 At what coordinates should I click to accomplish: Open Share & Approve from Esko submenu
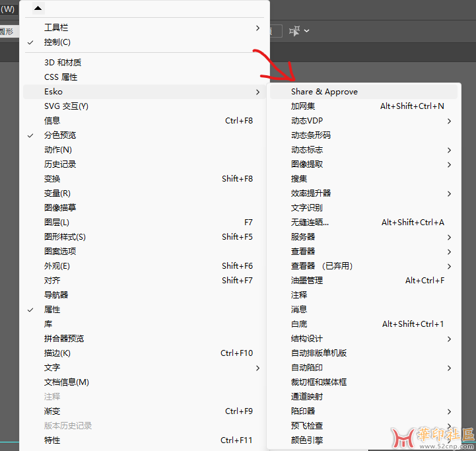tap(364, 91)
